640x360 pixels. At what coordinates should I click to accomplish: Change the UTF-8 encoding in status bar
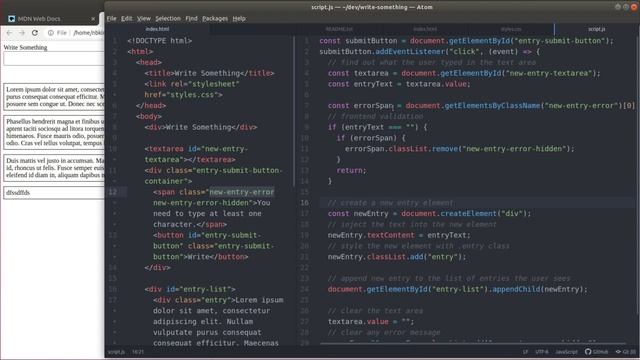coord(542,351)
